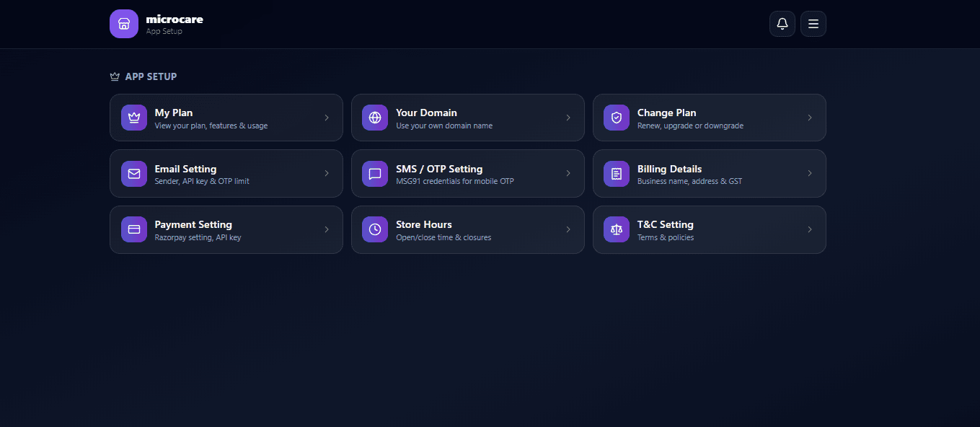Open the Email Setting title
The height and width of the screenshot is (427, 980).
point(185,169)
